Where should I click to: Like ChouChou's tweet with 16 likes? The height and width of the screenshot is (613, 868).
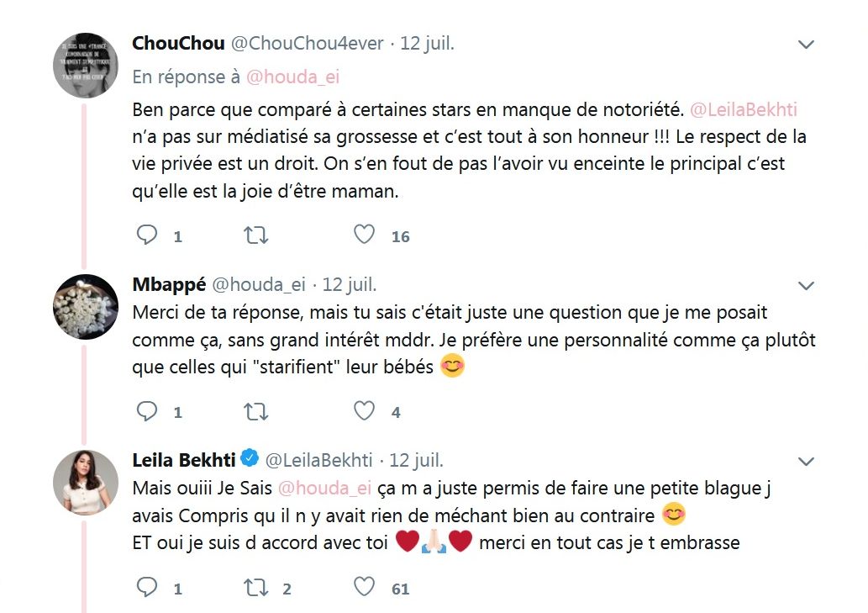(364, 235)
